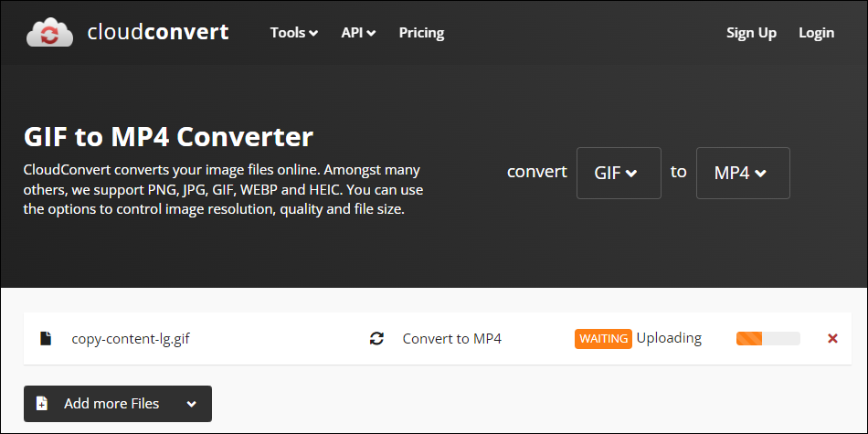868x434 pixels.
Task: Open the MP4 target format dropdown
Action: pos(743,173)
